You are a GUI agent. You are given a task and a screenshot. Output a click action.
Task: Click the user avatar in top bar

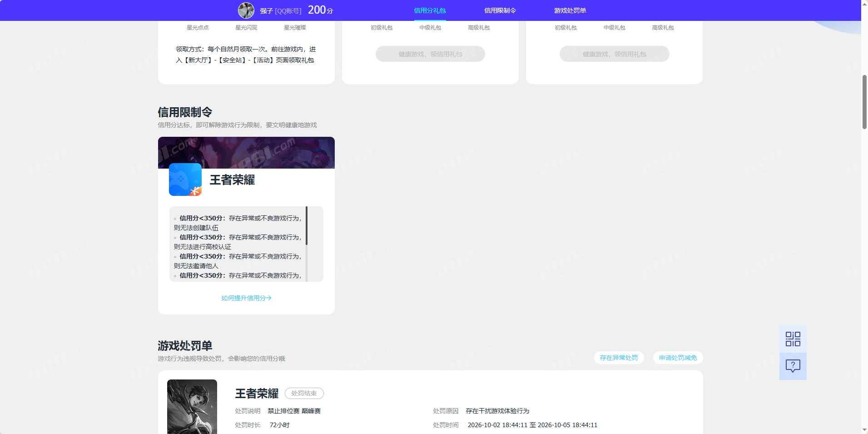pyautogui.click(x=246, y=10)
